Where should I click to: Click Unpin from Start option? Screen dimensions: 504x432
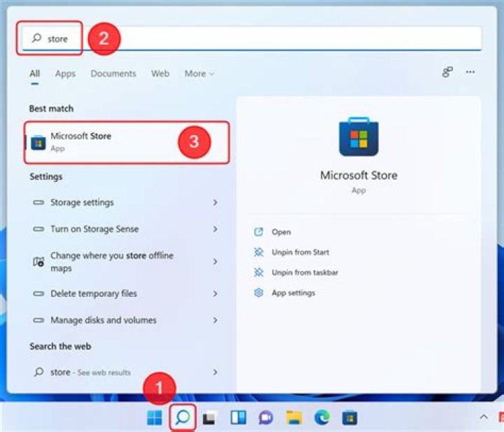[300, 252]
